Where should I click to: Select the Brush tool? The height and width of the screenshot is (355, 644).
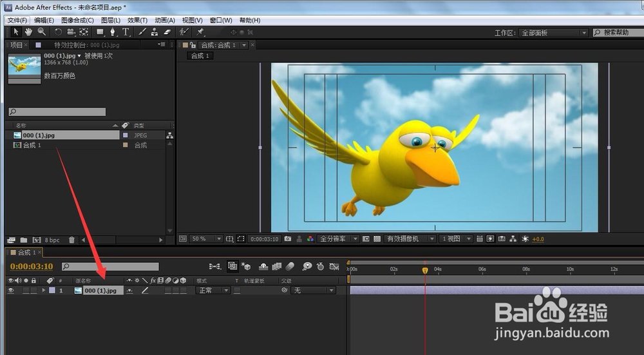click(142, 32)
